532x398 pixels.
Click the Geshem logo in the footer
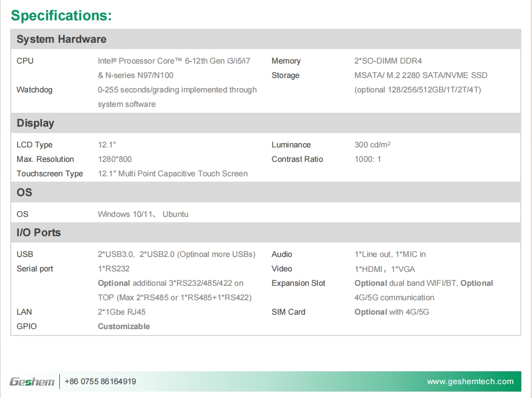(x=32, y=381)
